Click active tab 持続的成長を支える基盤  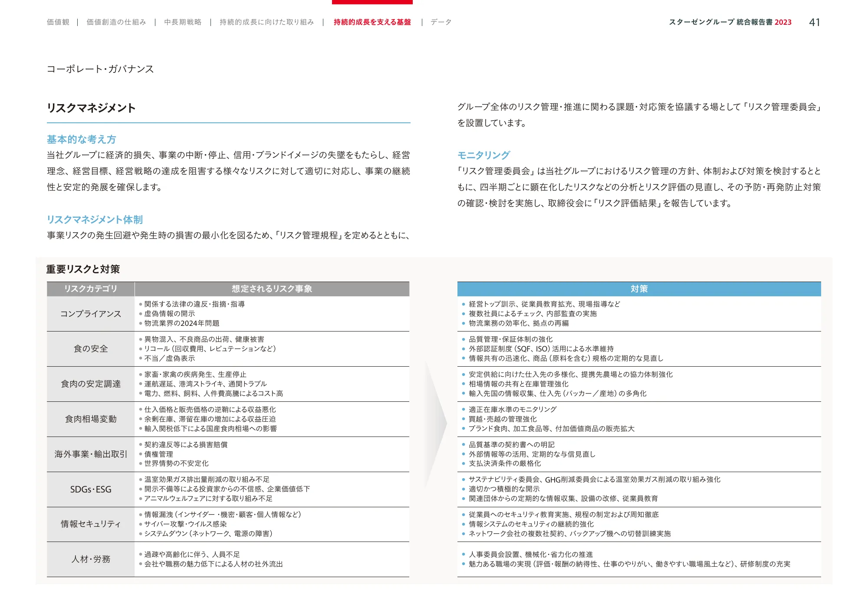pyautogui.click(x=372, y=22)
